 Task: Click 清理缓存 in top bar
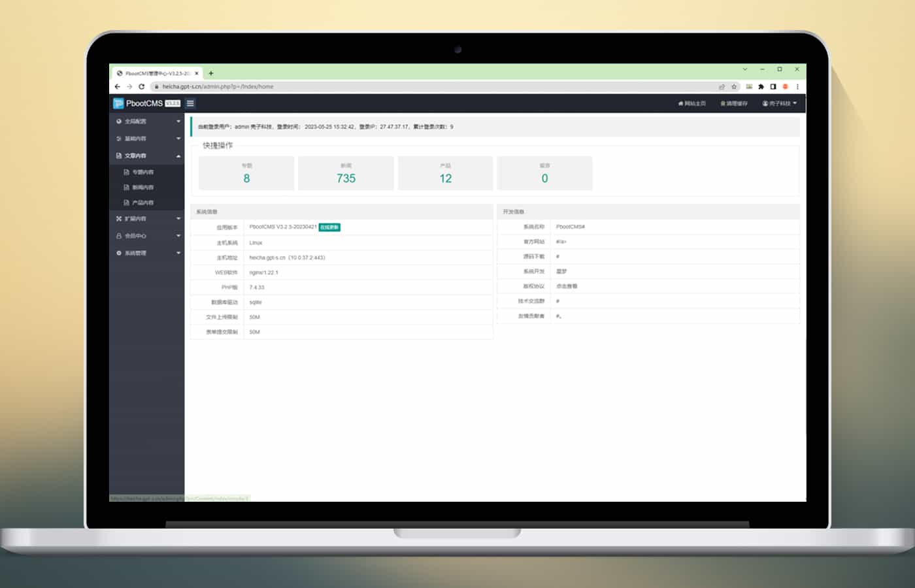coord(734,103)
